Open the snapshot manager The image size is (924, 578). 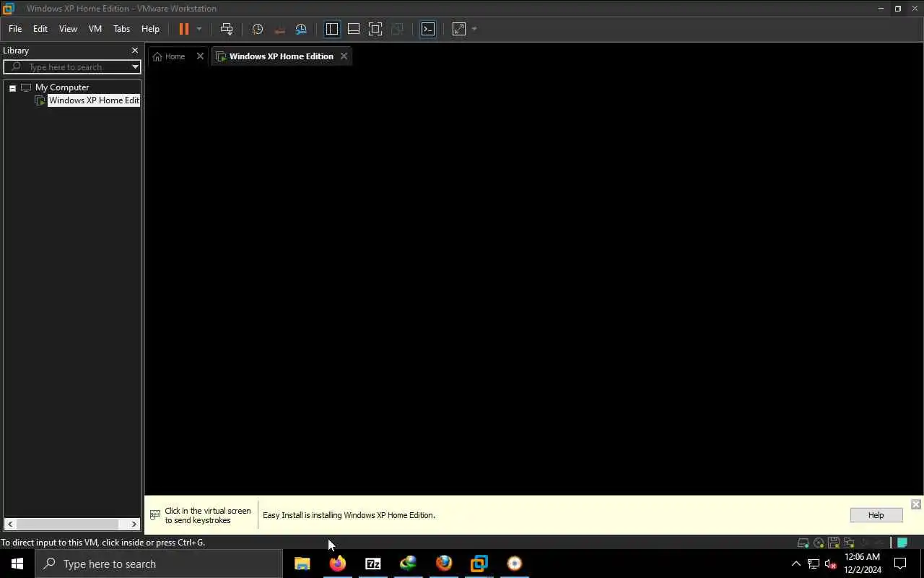[x=301, y=29]
